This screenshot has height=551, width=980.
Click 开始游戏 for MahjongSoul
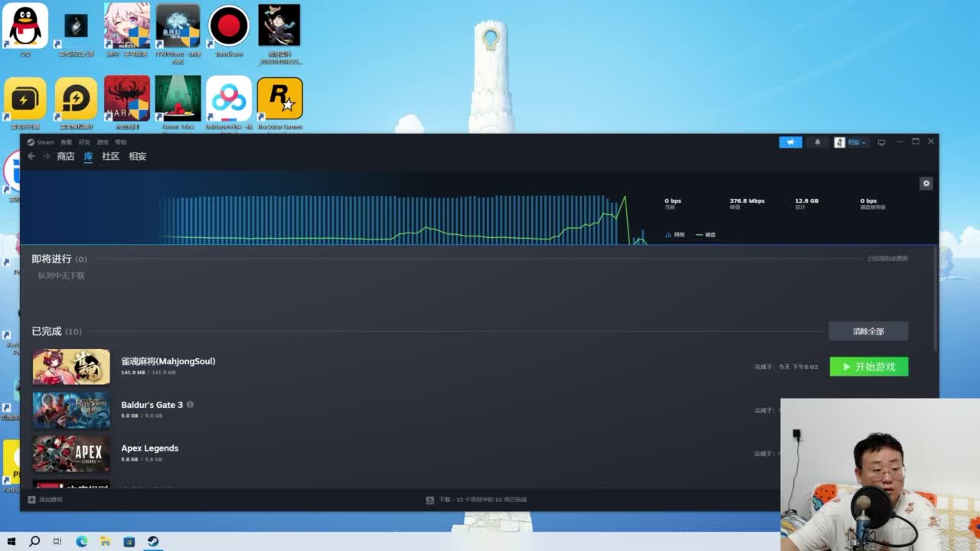point(869,367)
